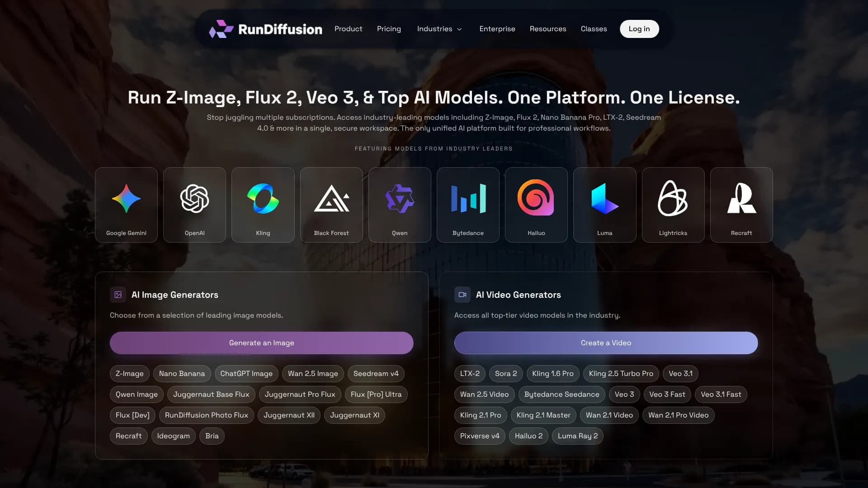Click the Generate an Image button
The width and height of the screenshot is (868, 488).
[261, 343]
